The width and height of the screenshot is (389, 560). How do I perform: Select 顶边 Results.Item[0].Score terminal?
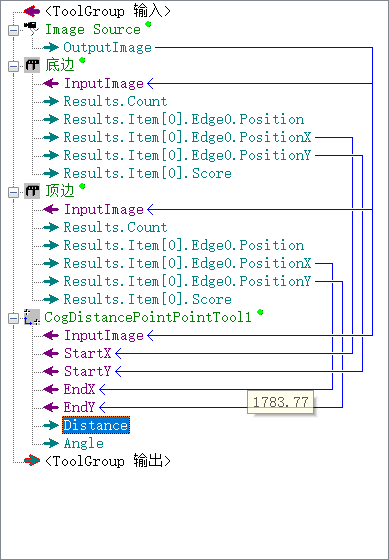coord(148,299)
